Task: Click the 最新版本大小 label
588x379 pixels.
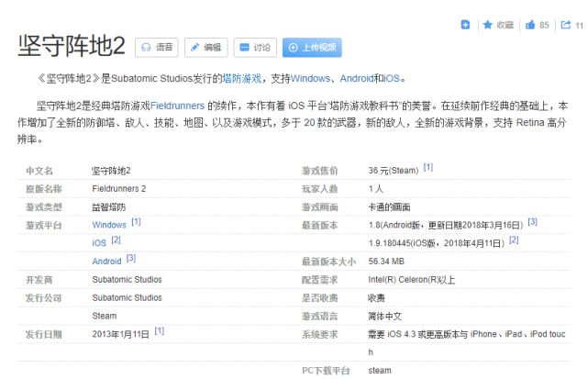Action: click(329, 262)
